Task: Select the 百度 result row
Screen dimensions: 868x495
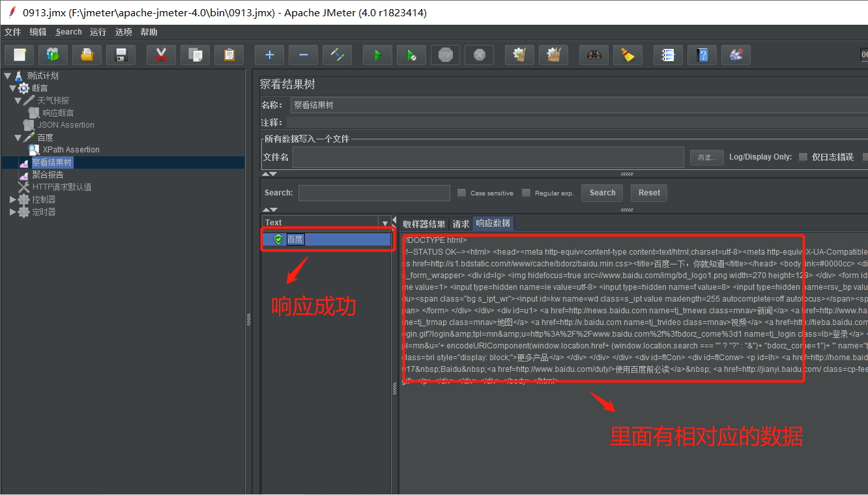Action: tap(326, 240)
